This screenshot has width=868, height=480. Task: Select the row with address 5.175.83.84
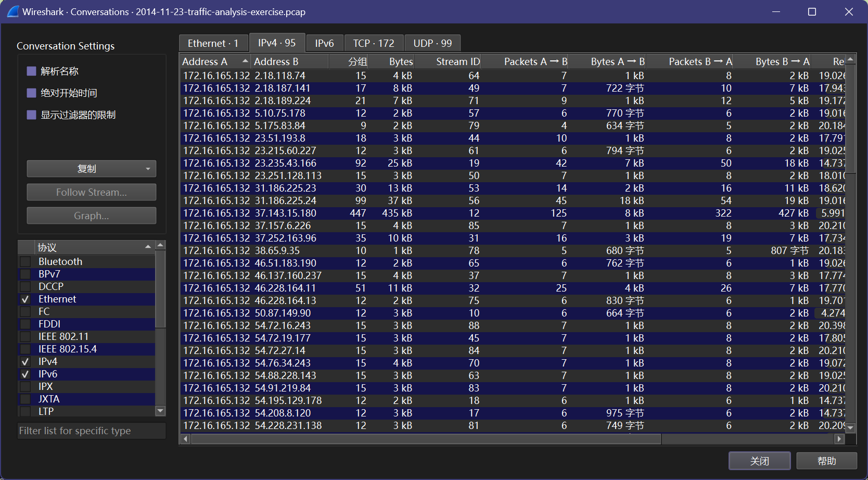pyautogui.click(x=513, y=125)
